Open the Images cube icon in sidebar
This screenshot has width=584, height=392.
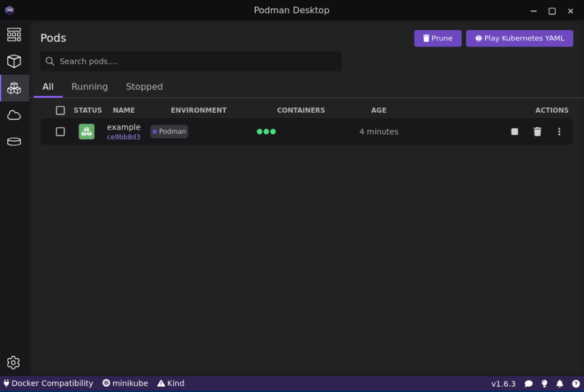pyautogui.click(x=14, y=62)
